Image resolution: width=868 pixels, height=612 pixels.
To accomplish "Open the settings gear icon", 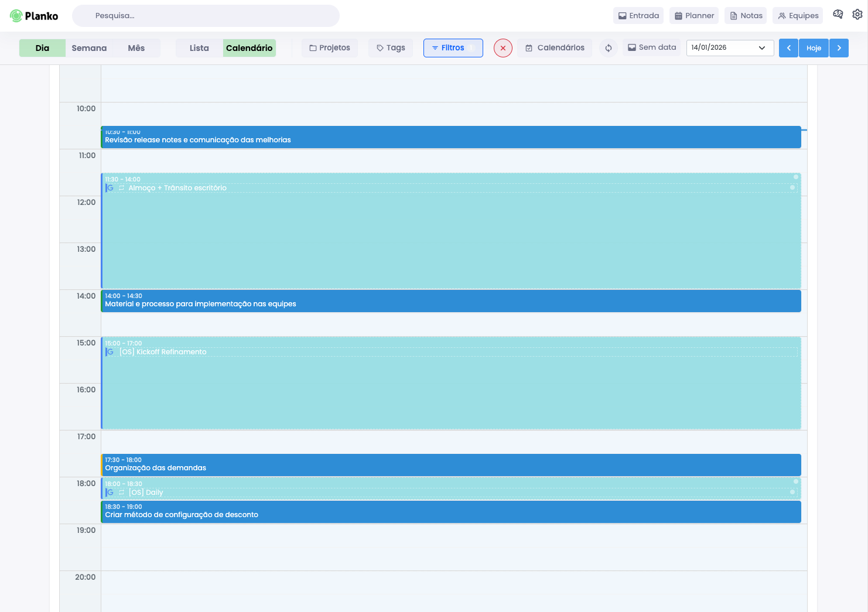I will coord(857,15).
